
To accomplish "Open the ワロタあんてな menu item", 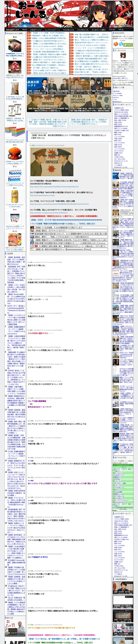I will [x=68, y=30].
